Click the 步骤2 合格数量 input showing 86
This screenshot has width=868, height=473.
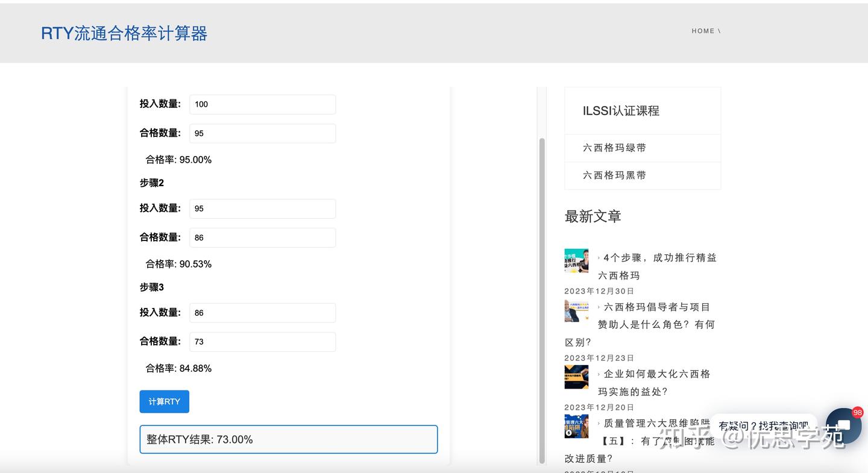pos(262,237)
